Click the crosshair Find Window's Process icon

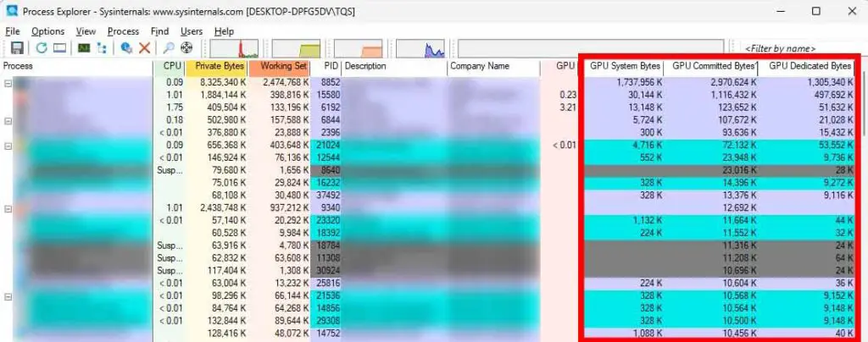[x=187, y=48]
